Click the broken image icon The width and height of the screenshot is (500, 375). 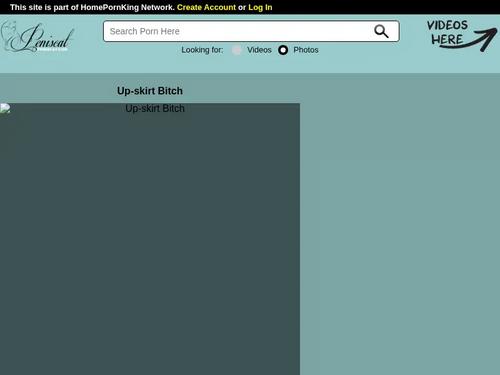click(5, 109)
